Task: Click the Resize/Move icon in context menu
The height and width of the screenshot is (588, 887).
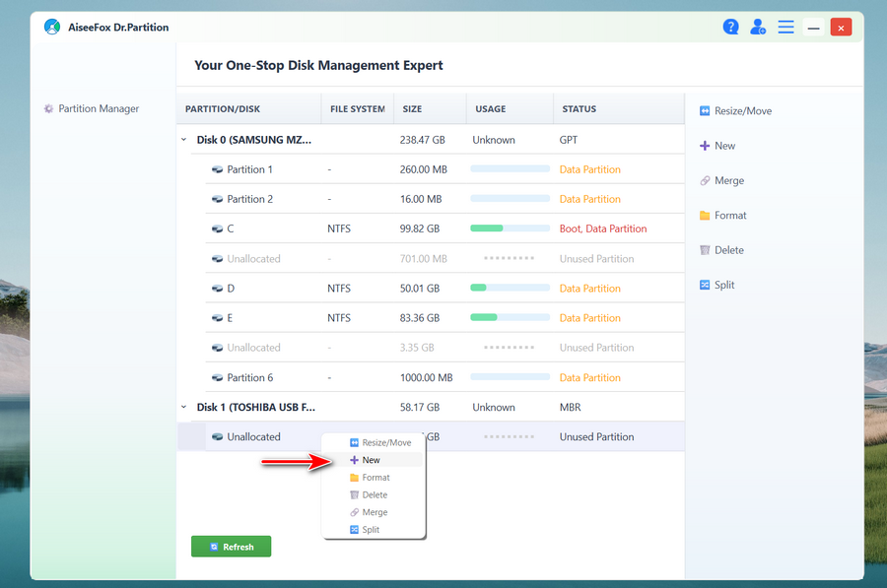Action: [x=354, y=442]
